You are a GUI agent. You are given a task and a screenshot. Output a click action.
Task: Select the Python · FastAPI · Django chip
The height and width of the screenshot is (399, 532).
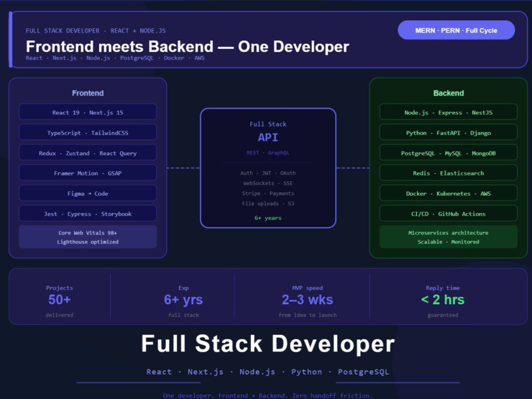point(448,132)
